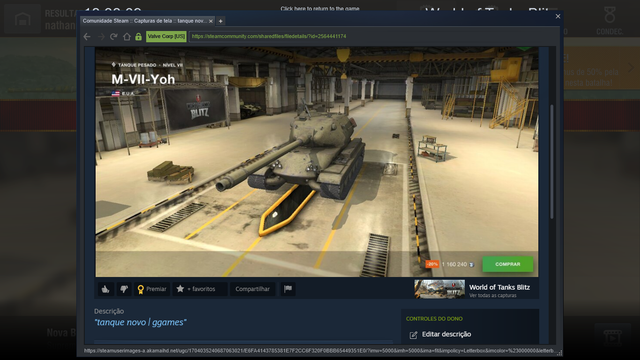640x360 pixels.
Task: Click the M-VII-Yoh tank screenshot image
Action: click(317, 162)
